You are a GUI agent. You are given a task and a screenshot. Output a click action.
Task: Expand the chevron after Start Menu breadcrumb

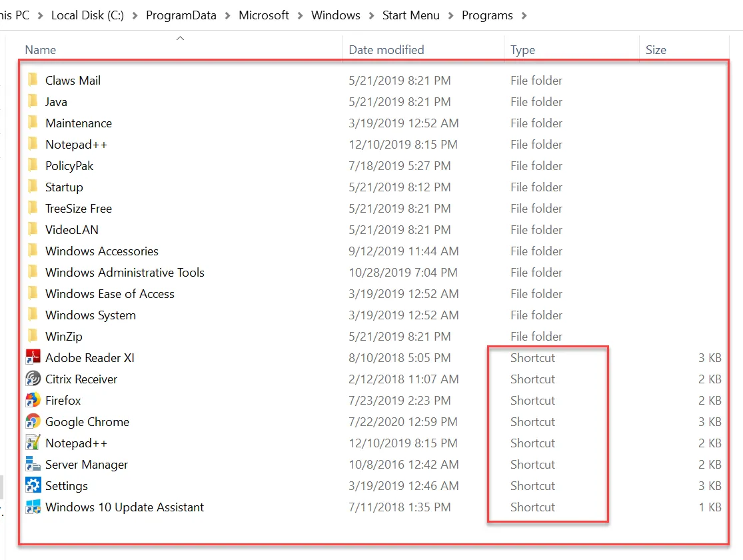coord(450,15)
